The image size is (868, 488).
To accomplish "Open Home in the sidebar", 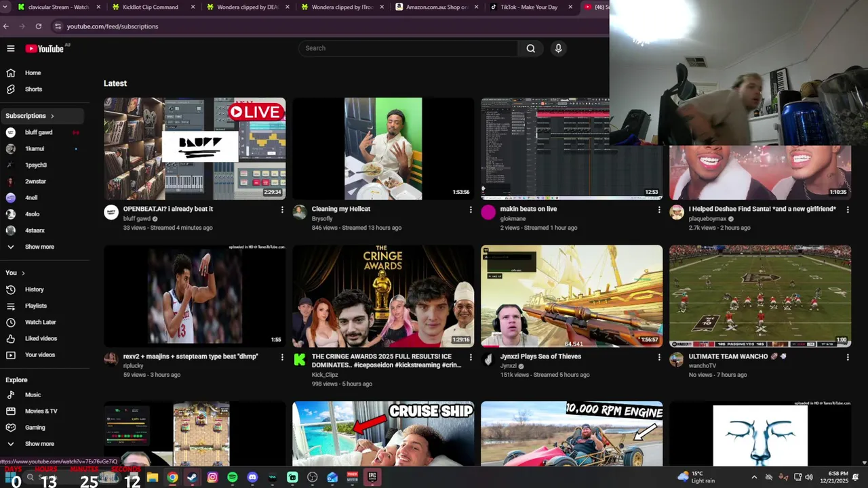I will click(x=42, y=73).
